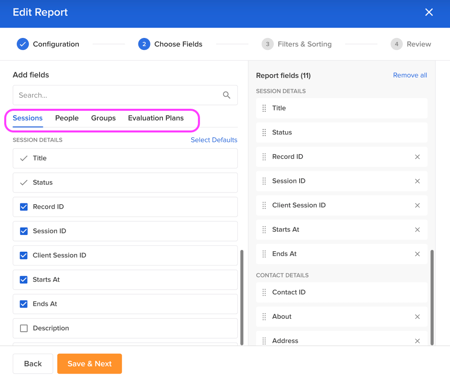
Task: Grab the drag handle beside Title
Action: [x=264, y=108]
